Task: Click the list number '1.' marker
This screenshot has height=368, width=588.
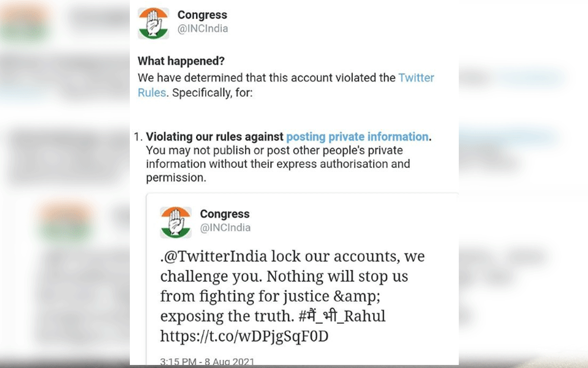Action: [x=138, y=137]
